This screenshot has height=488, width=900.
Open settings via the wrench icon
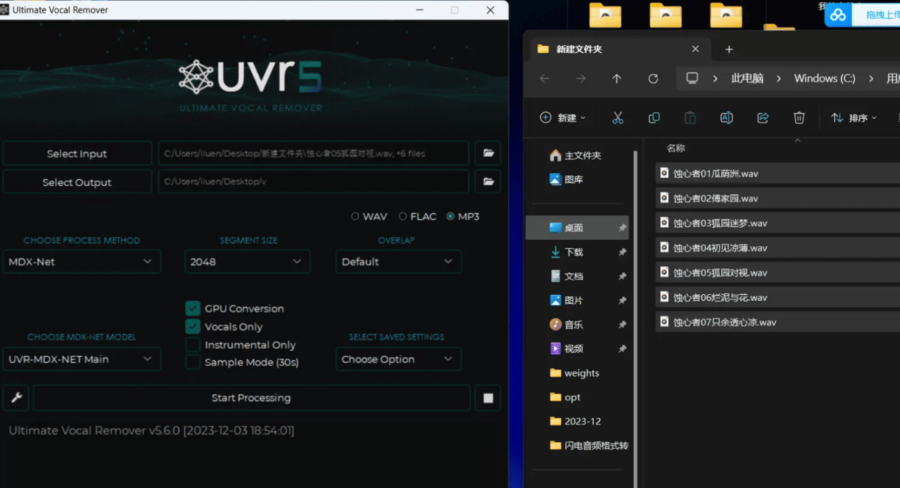(15, 398)
